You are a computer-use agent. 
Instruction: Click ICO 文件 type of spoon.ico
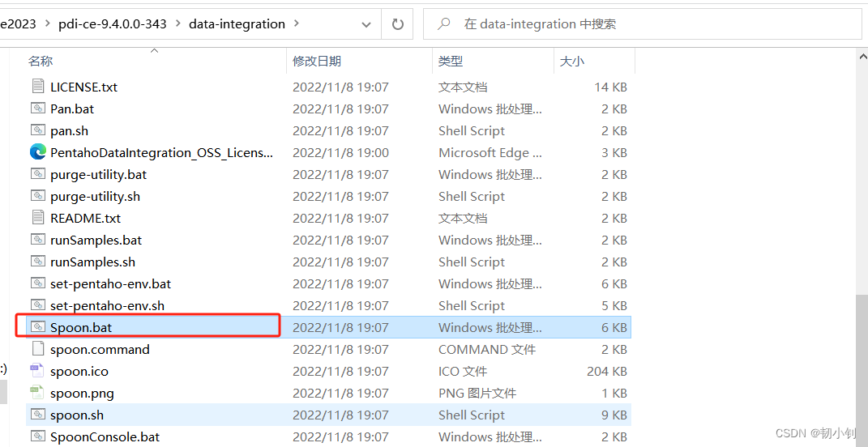[463, 371]
